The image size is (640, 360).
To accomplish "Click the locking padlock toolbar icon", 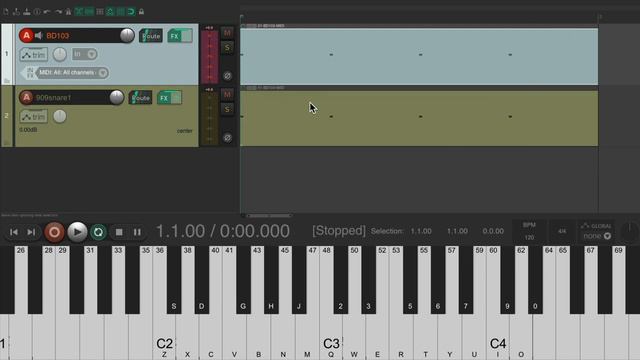I will [x=142, y=12].
